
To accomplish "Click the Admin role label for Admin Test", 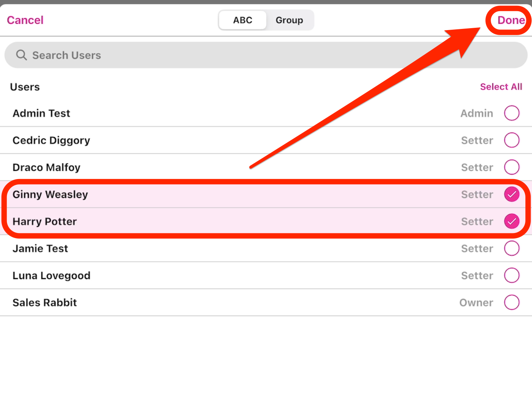I will click(476, 113).
